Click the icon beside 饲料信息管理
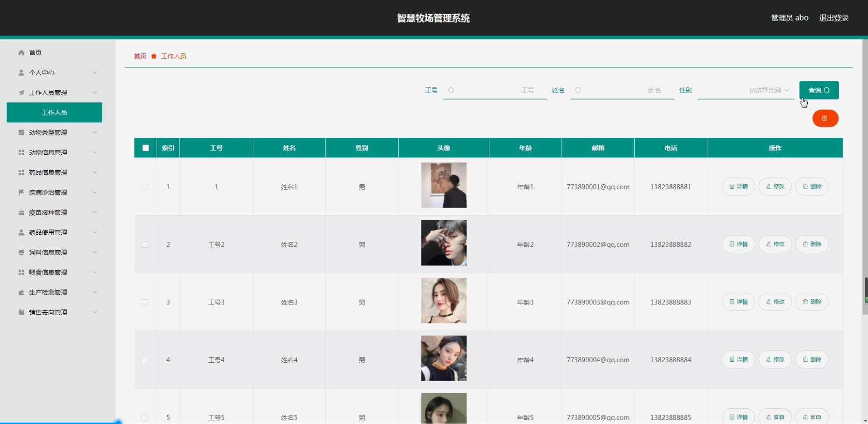This screenshot has width=868, height=424. (x=21, y=252)
